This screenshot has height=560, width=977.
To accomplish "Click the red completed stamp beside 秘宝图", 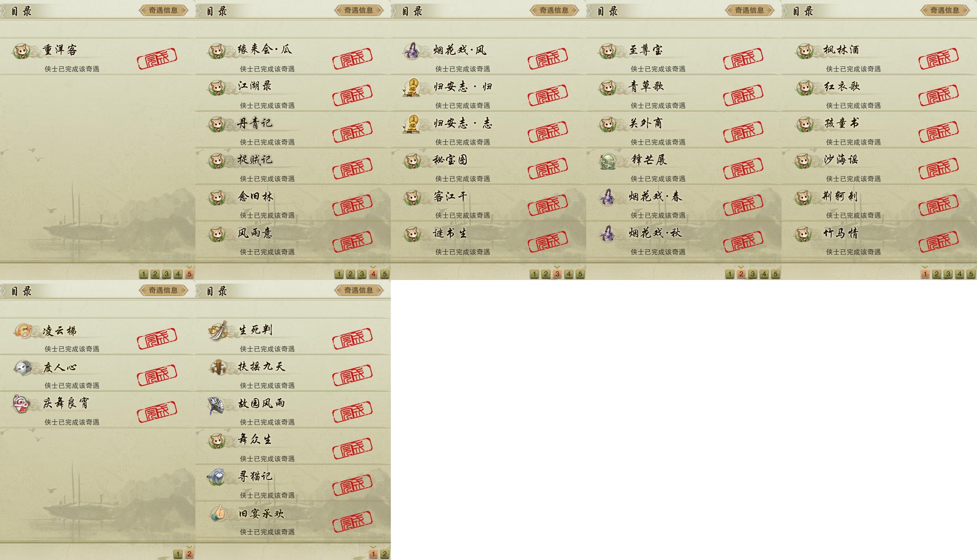I will 548,168.
